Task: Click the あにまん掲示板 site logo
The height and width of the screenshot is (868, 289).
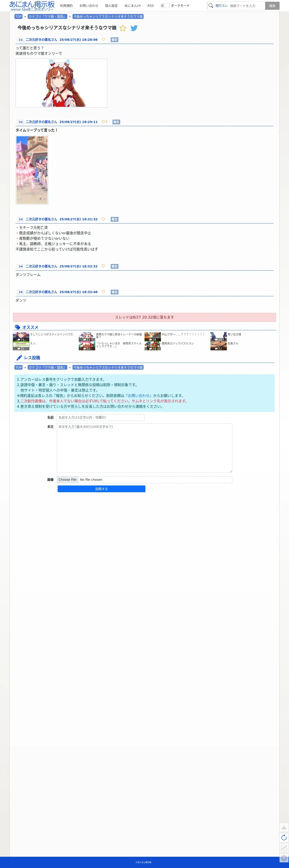Action: click(32, 6)
